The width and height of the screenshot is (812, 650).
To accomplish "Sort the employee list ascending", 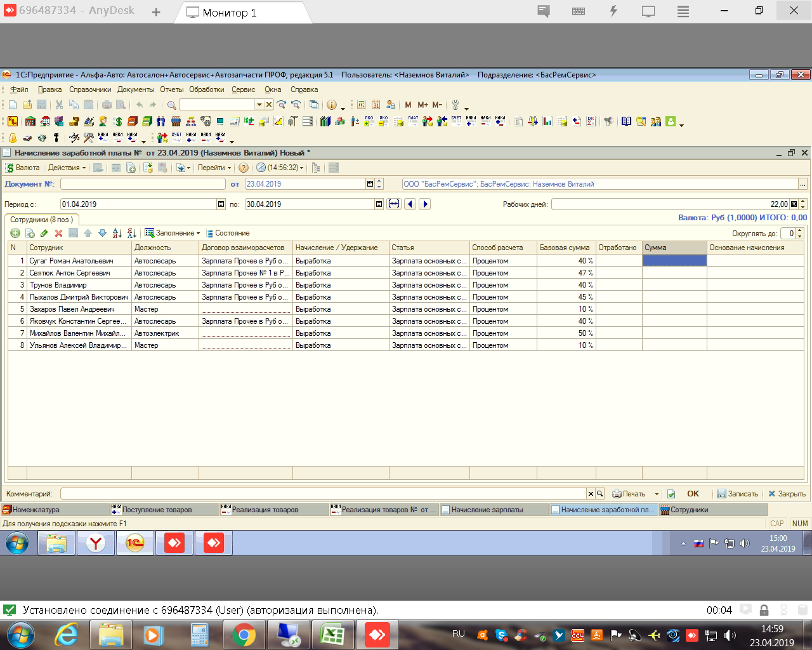I will tap(117, 234).
